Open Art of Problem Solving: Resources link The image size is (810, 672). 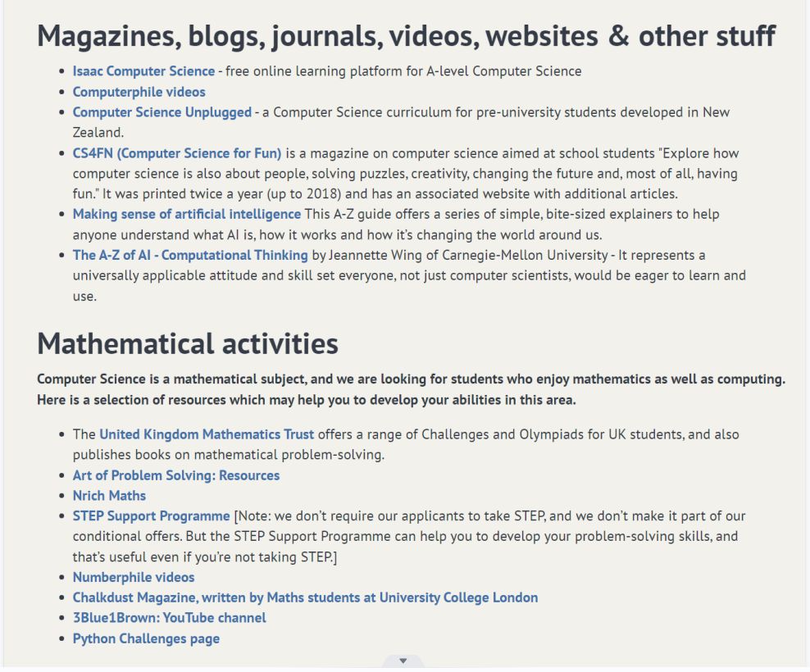[x=175, y=475]
